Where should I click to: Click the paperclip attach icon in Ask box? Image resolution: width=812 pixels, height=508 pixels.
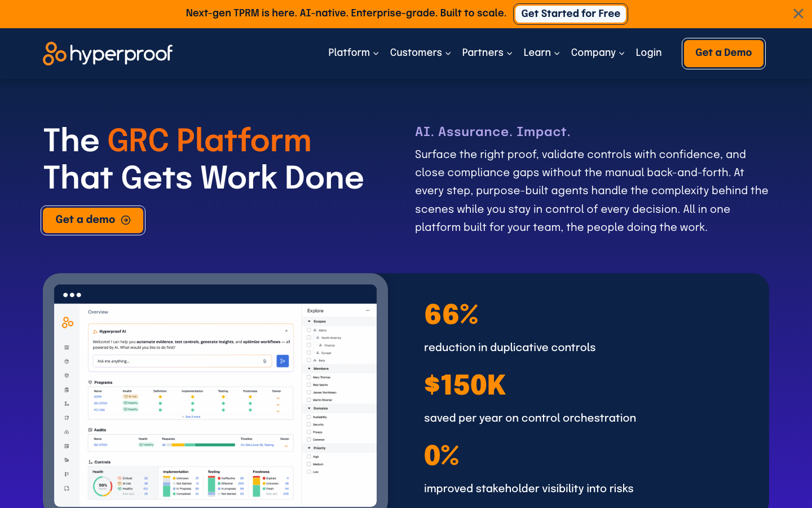(x=264, y=361)
